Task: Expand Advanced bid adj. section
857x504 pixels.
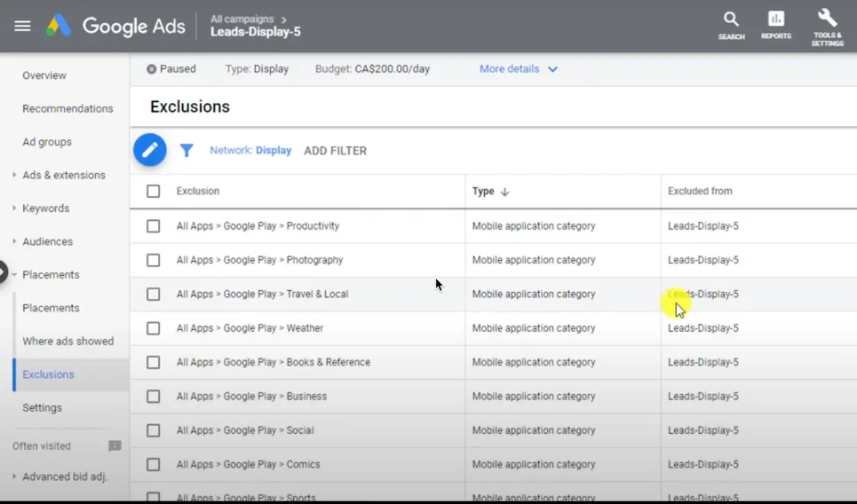Action: pos(14,476)
